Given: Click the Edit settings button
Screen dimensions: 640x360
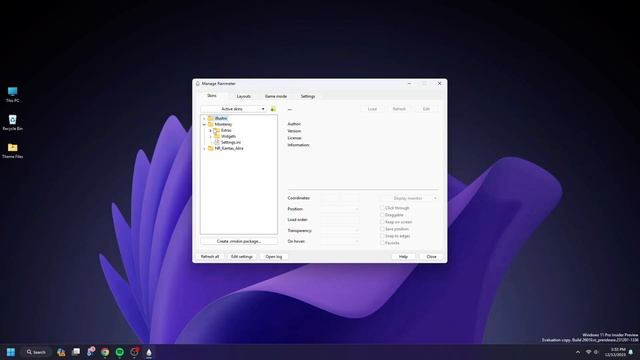Looking at the screenshot, I should (242, 256).
